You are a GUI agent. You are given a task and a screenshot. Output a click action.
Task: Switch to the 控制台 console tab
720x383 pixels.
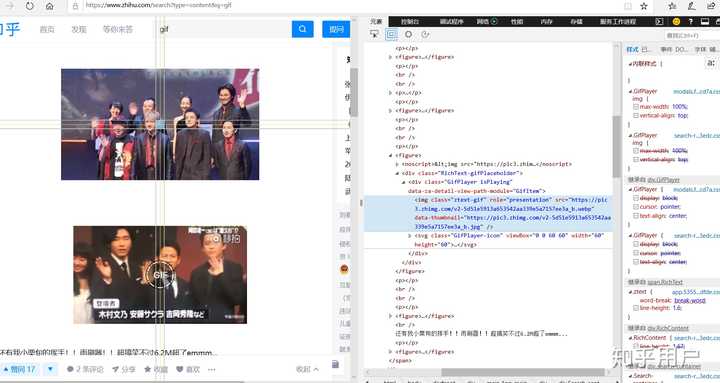point(410,21)
